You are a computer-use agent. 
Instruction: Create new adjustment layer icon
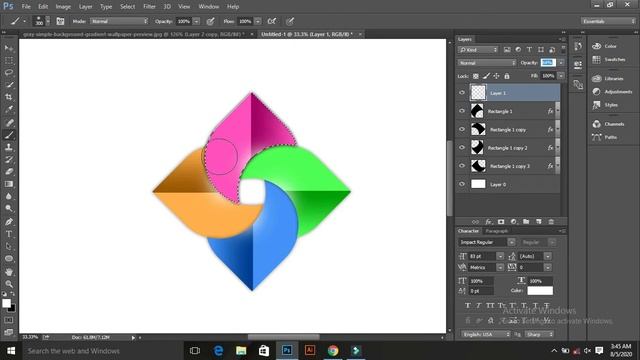[x=513, y=222]
